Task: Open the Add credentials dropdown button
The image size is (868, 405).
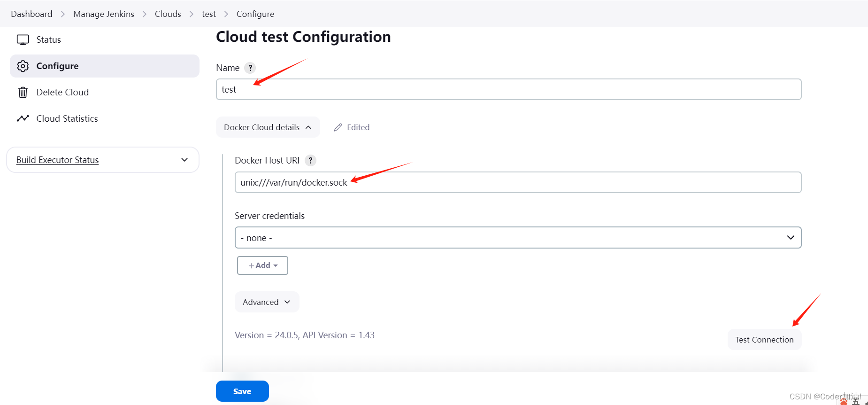Action: (x=262, y=265)
